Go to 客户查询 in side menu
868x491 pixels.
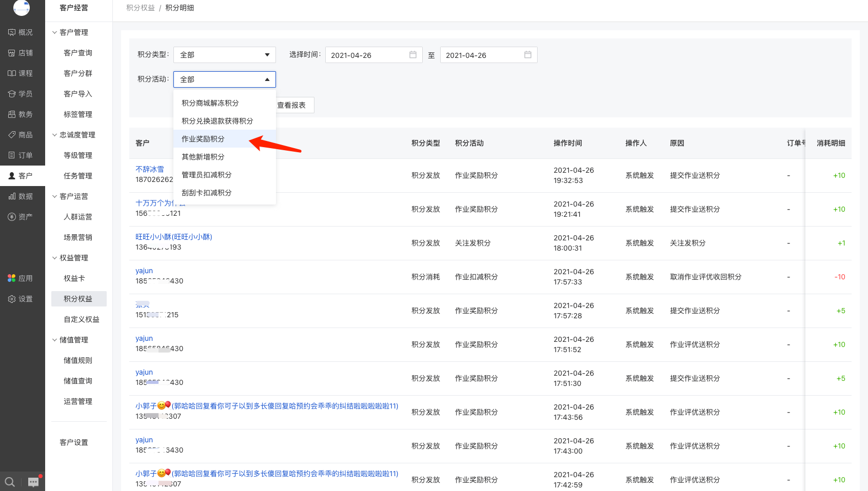tap(78, 53)
